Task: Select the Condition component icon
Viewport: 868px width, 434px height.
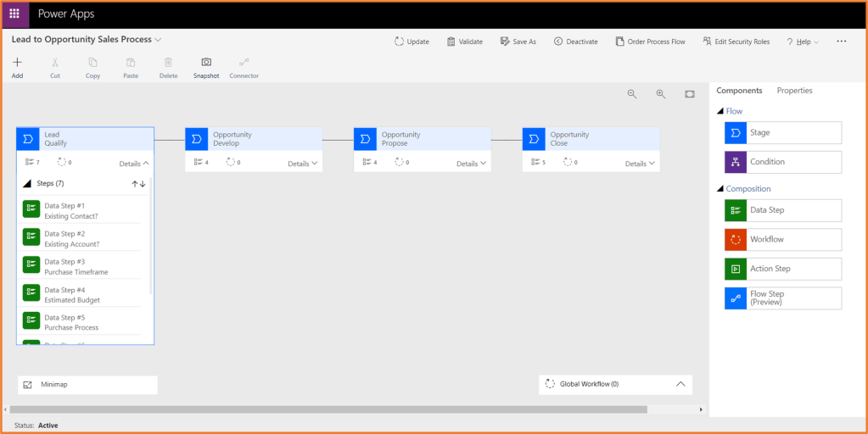Action: [736, 162]
